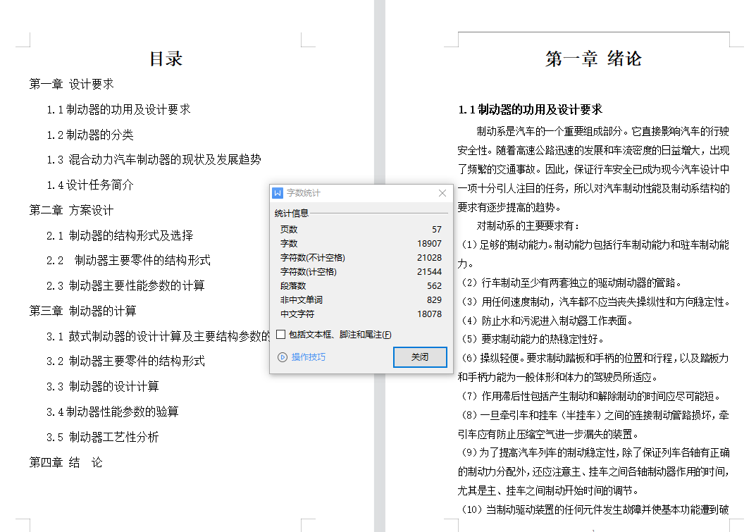Click the 第三章 制动器的计算 contents entry
This screenshot has width=756, height=532.
pos(83,311)
